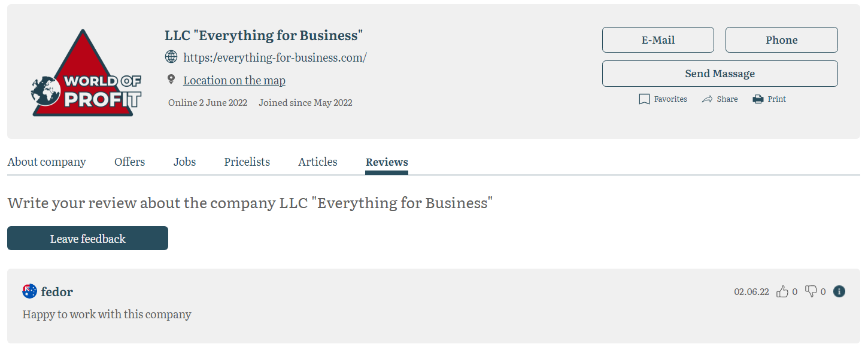Open the Location on the map link
Screen dimensions: 868x347
(x=234, y=80)
